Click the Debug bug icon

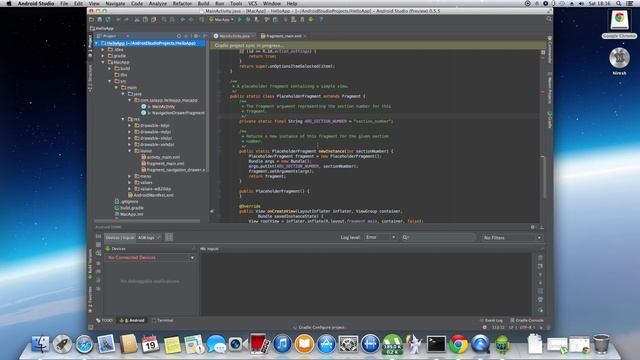click(x=248, y=19)
